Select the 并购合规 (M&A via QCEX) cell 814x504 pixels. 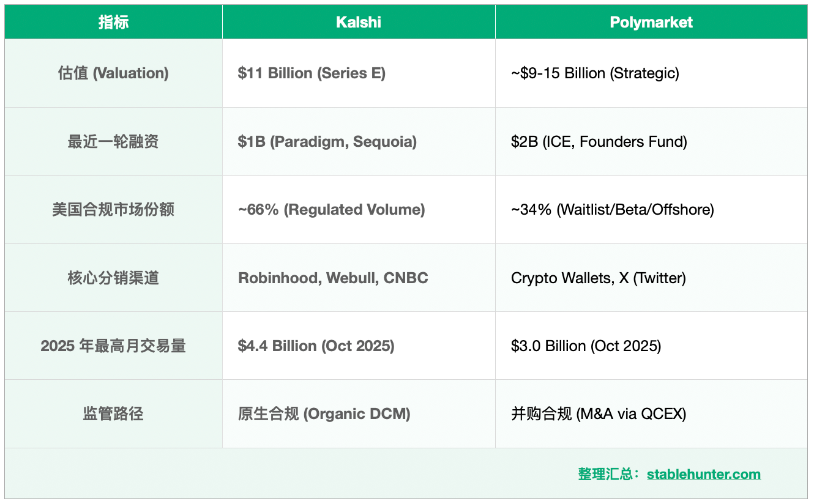(598, 414)
